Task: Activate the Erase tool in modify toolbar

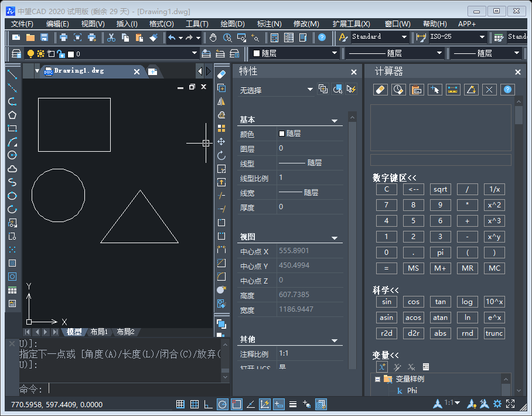Action: click(x=221, y=74)
